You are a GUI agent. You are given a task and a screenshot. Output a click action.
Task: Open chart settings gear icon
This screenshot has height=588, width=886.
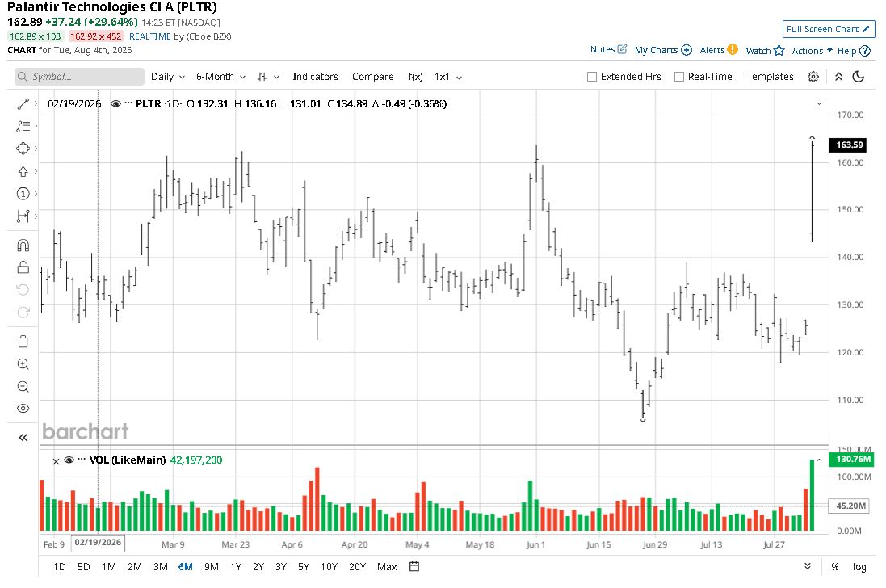pyautogui.click(x=813, y=77)
